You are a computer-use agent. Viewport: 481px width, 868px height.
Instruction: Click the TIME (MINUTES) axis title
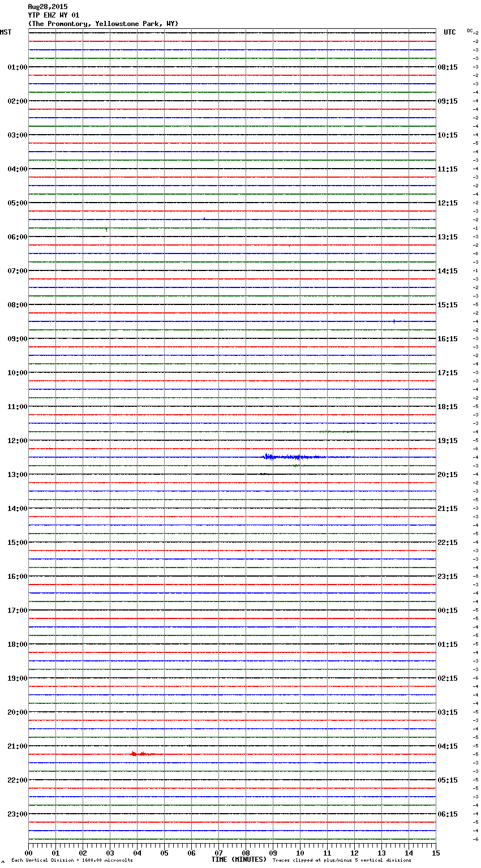tap(239, 860)
